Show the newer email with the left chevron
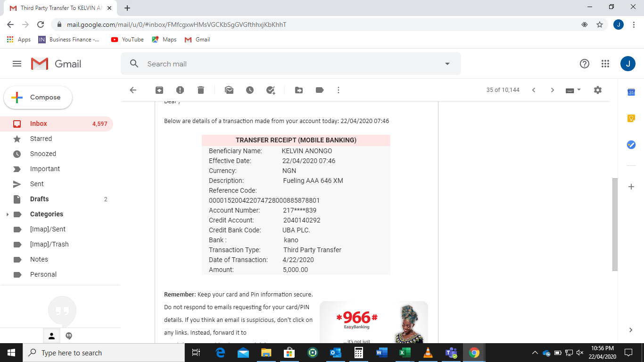The width and height of the screenshot is (644, 362). coord(534,90)
